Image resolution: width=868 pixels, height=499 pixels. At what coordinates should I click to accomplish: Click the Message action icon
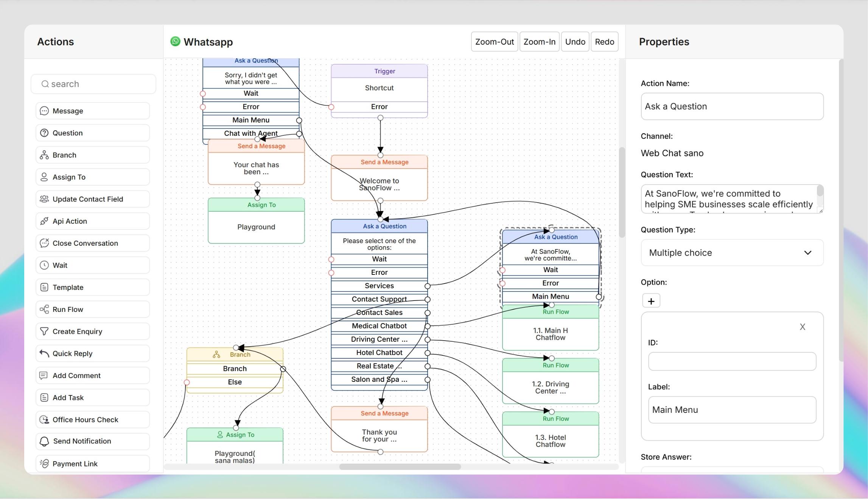click(x=44, y=111)
